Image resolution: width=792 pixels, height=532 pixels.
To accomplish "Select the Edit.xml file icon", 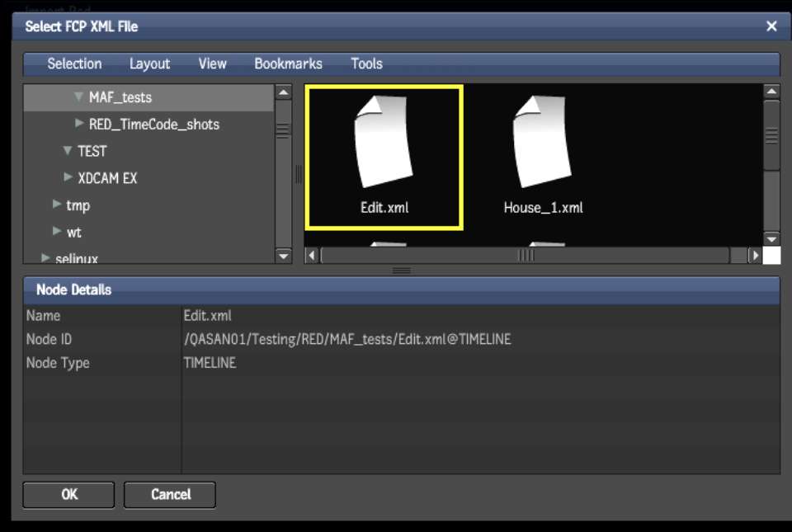I will 384,140.
